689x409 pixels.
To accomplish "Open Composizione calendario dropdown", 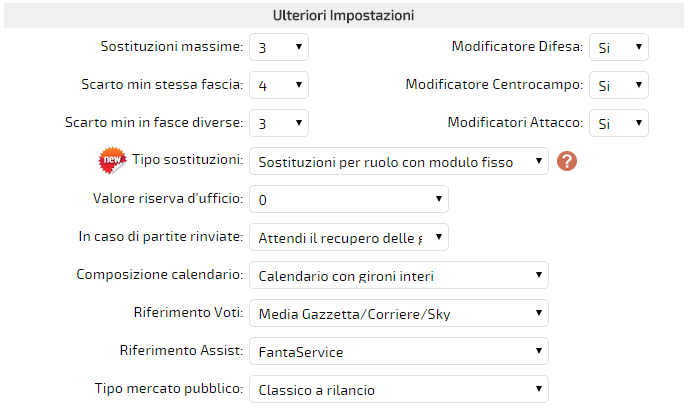I will point(399,275).
